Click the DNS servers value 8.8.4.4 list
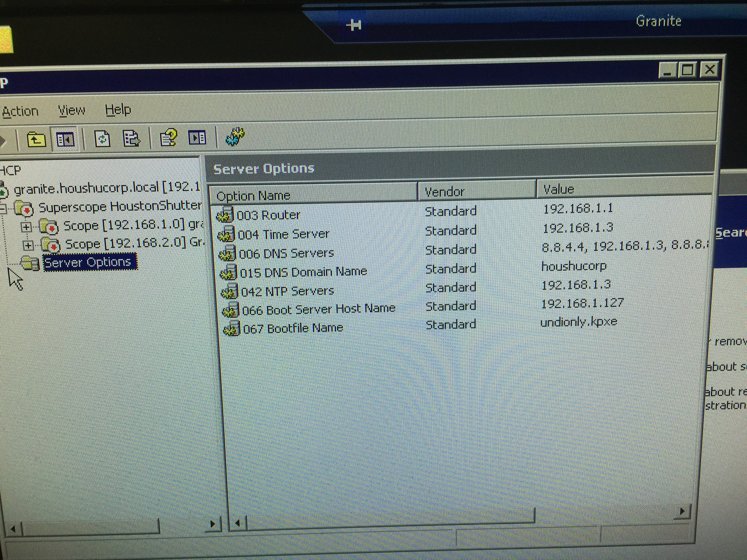747x560 pixels. point(625,246)
